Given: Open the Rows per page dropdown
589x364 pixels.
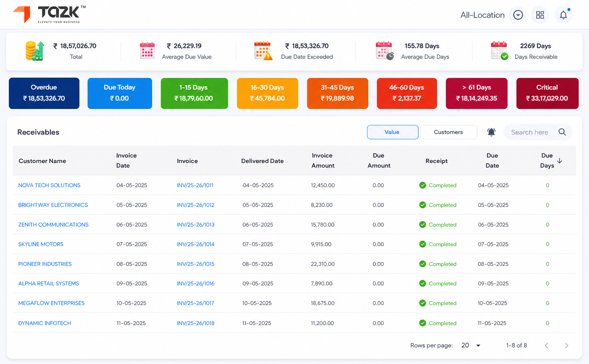Looking at the screenshot, I should pos(471,346).
